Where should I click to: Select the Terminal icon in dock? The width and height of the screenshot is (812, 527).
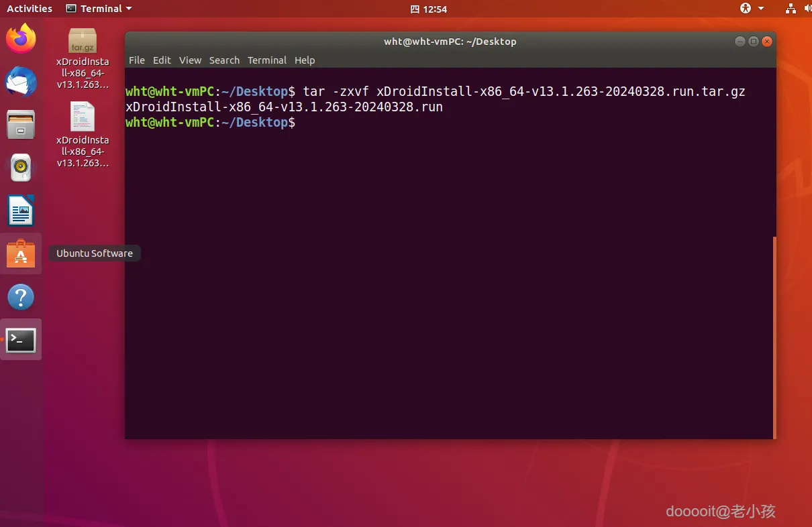[21, 341]
